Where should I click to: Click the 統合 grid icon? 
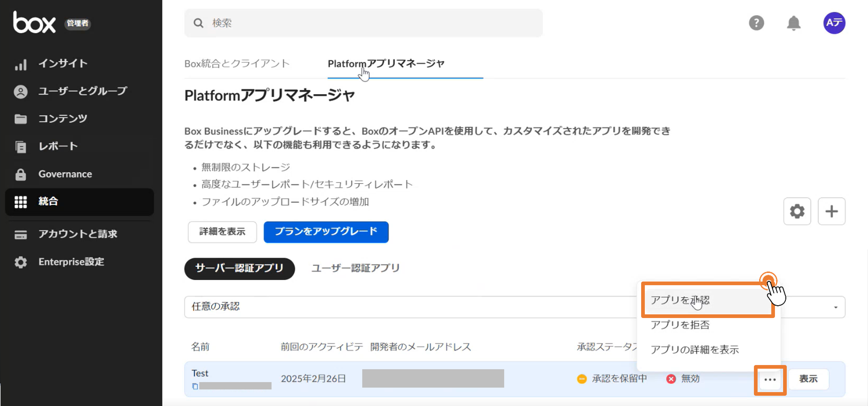[x=21, y=202]
